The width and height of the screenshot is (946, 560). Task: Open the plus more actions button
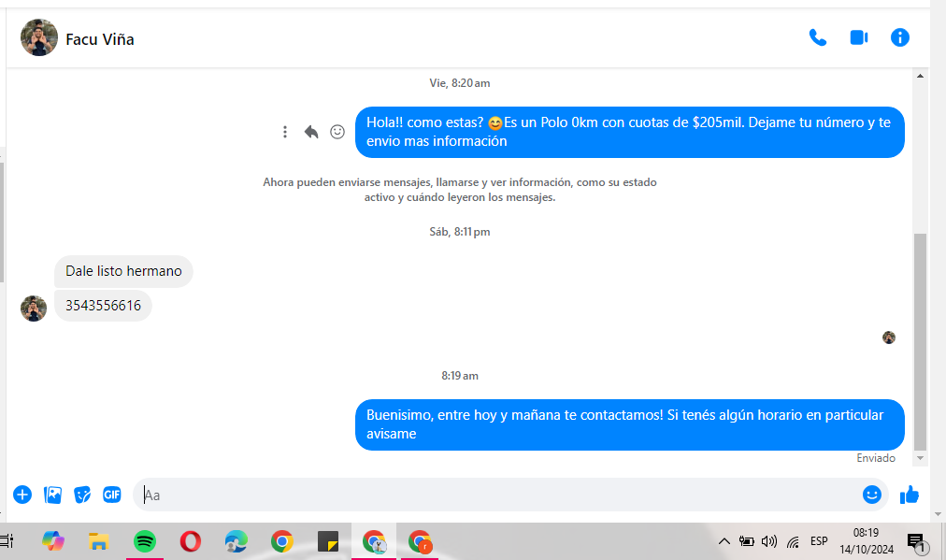coord(22,495)
